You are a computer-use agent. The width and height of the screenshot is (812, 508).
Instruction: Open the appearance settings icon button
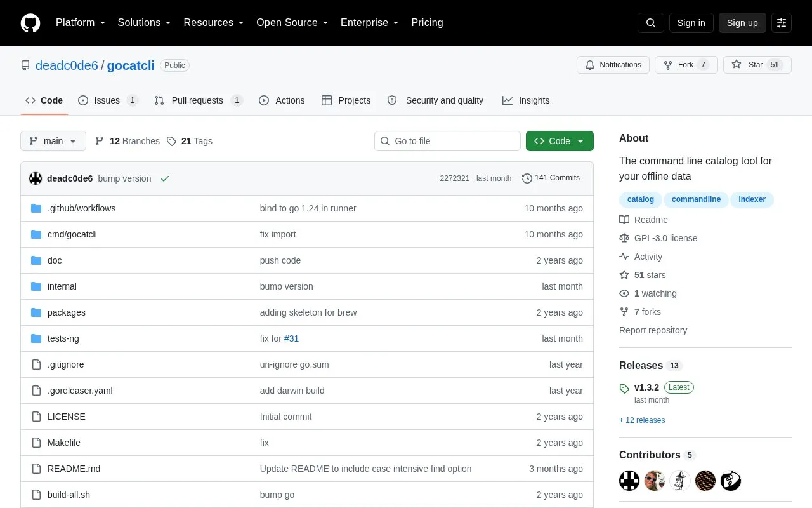(x=782, y=23)
